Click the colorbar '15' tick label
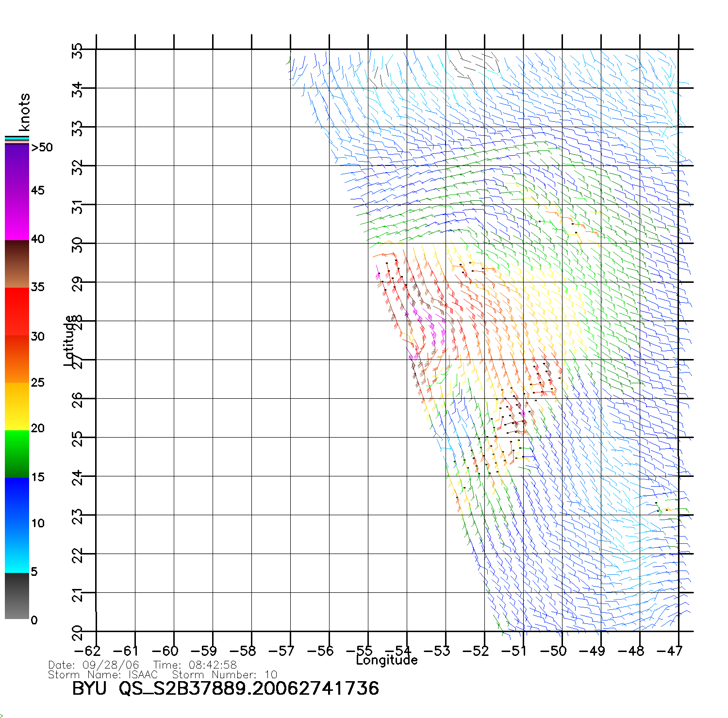Image resolution: width=728 pixels, height=718 pixels. (37, 477)
